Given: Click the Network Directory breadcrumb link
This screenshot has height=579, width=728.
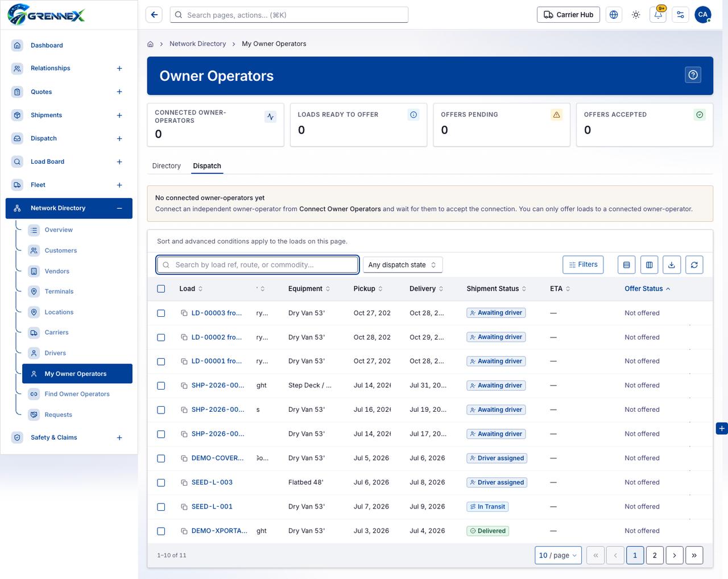Looking at the screenshot, I should tap(198, 44).
